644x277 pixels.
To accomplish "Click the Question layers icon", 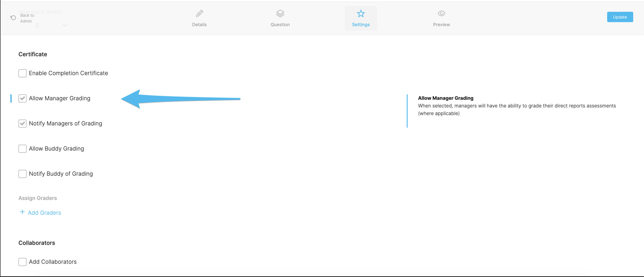I will (280, 13).
